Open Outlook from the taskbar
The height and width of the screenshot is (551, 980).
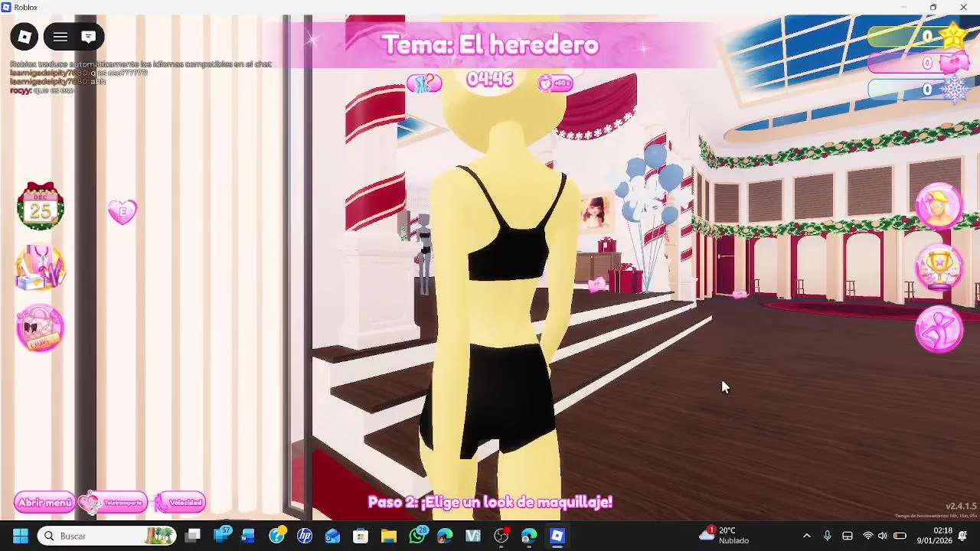(332, 536)
